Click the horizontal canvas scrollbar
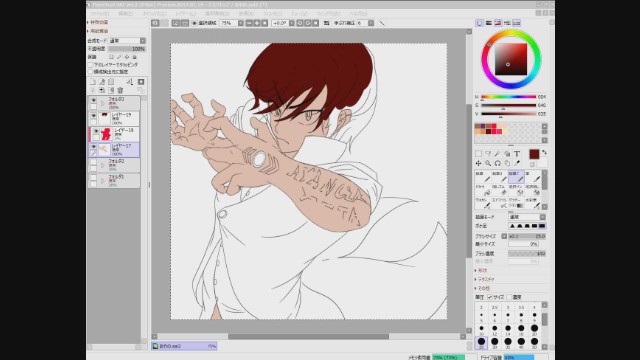This screenshot has height=360, width=640. pyautogui.click(x=308, y=337)
